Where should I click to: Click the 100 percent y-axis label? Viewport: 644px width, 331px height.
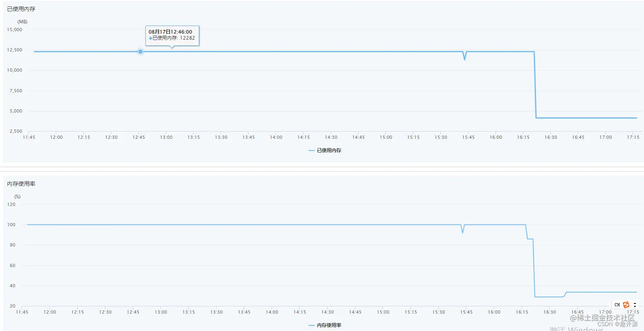click(x=11, y=225)
